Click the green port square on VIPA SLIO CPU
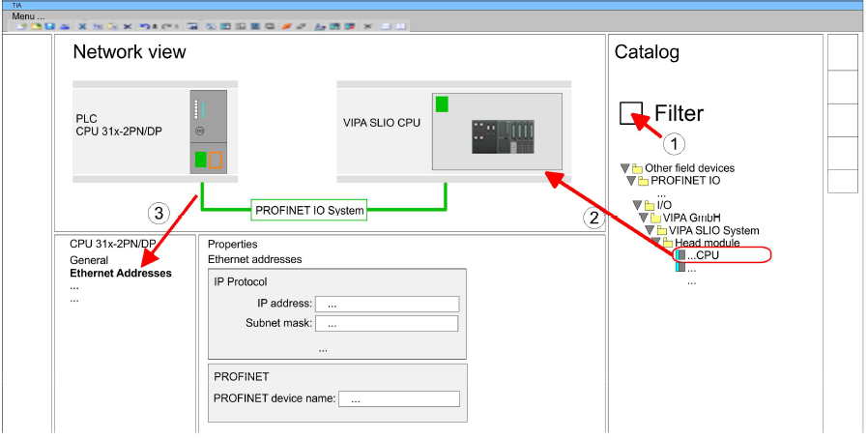This screenshot has height=440, width=868. click(x=442, y=104)
